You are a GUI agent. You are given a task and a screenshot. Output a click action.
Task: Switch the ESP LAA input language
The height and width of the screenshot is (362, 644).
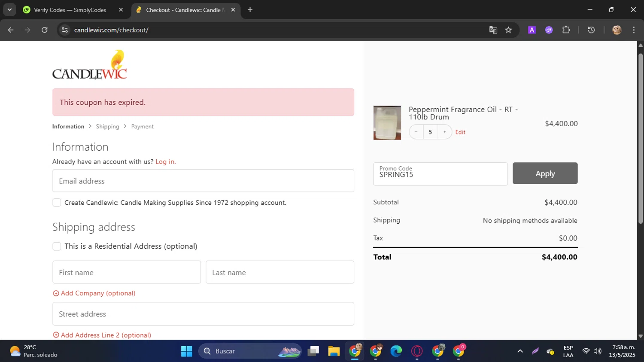(568, 351)
